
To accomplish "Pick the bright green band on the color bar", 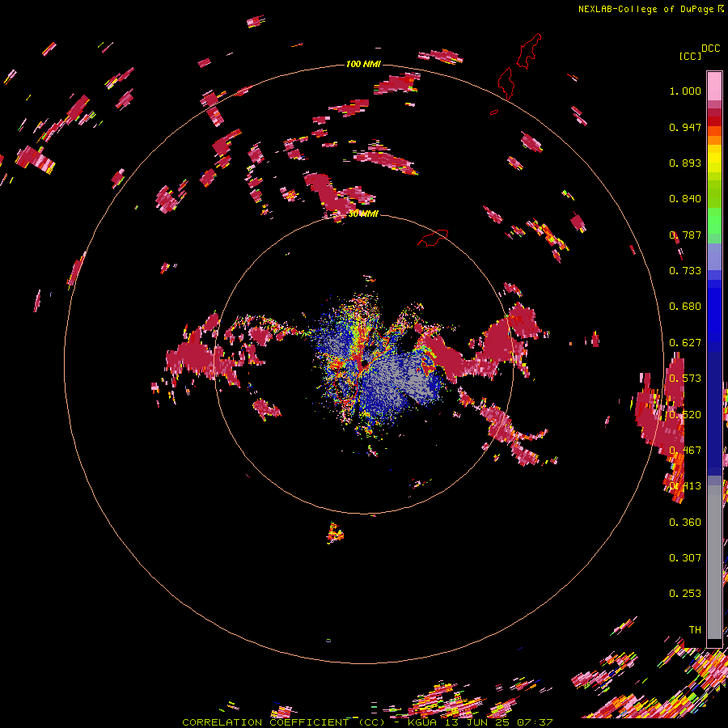I will (x=714, y=222).
